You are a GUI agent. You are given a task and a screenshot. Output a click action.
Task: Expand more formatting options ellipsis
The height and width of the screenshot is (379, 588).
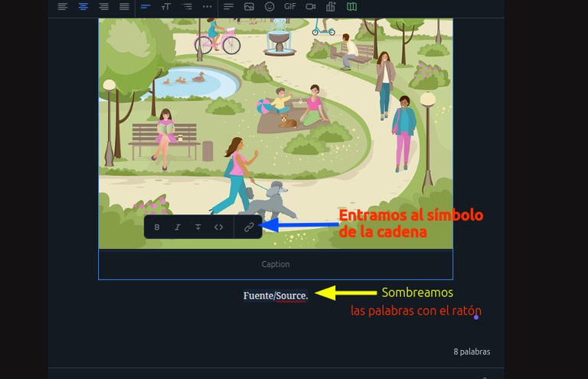[x=207, y=6]
